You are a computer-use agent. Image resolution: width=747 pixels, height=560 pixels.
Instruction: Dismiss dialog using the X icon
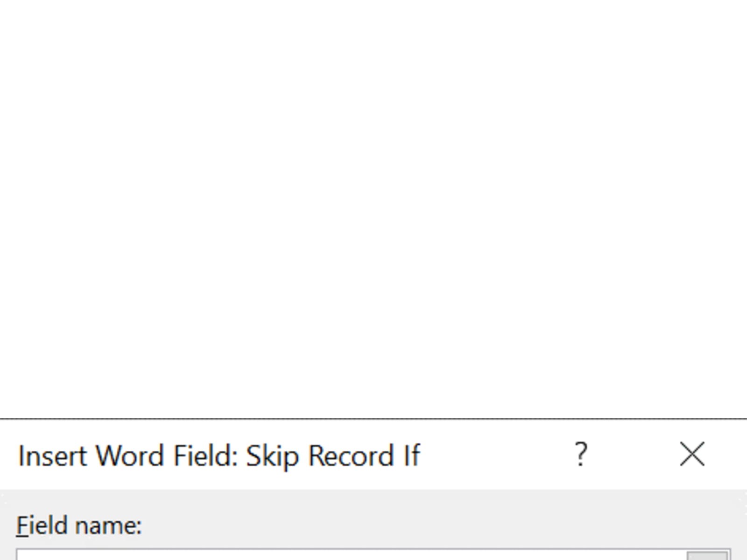[x=692, y=454]
